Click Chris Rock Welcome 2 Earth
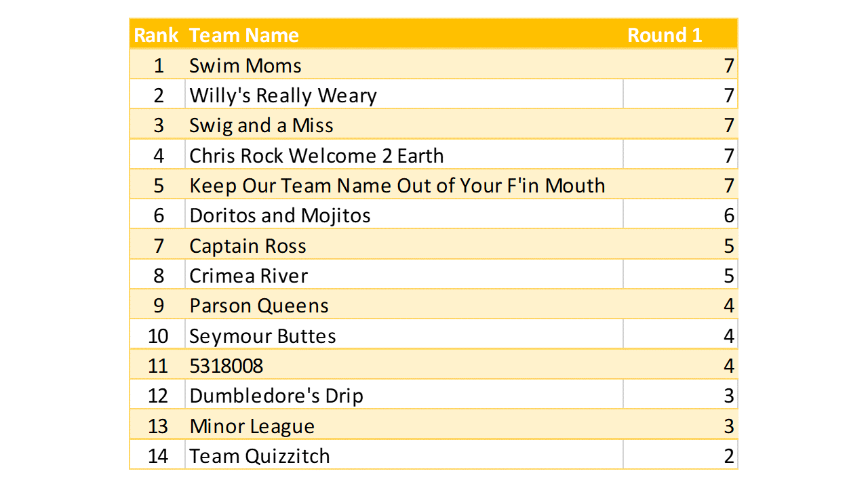This screenshot has width=868, height=488. [x=316, y=156]
